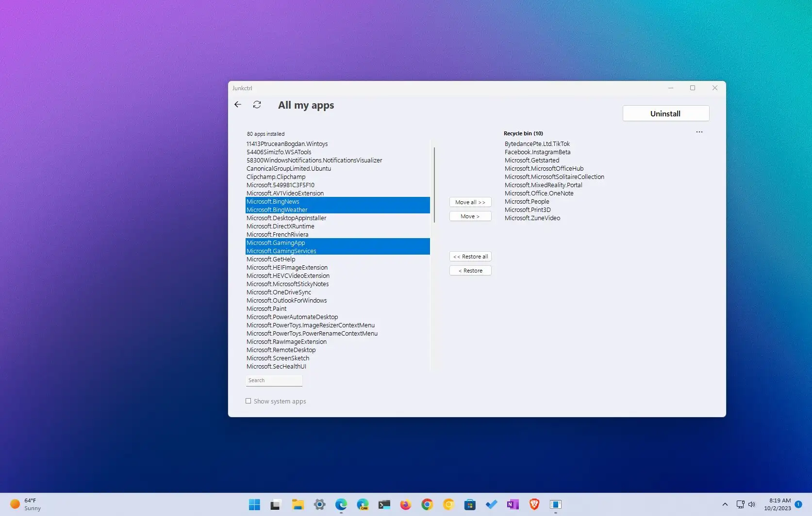This screenshot has width=812, height=516.
Task: Open Google Chrome from the taskbar
Action: (427, 504)
